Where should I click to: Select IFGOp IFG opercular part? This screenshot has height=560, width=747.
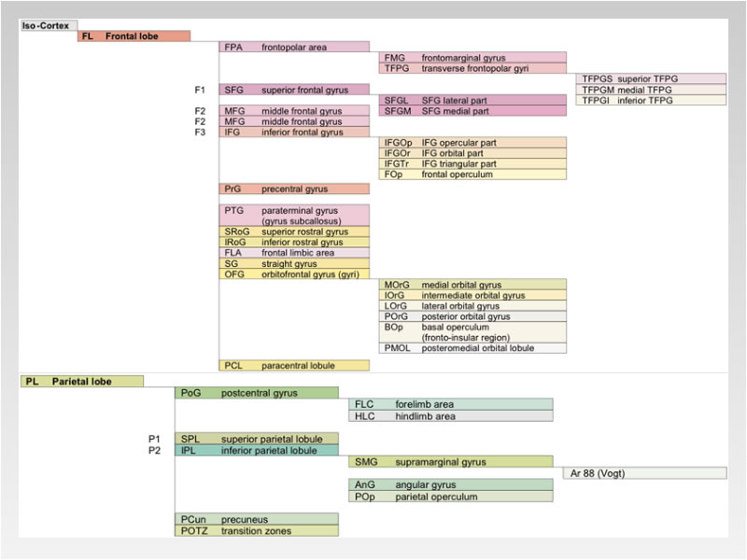(x=472, y=143)
